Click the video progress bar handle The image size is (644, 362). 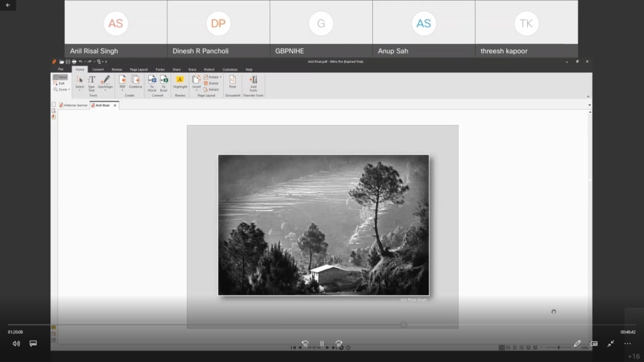click(x=404, y=325)
